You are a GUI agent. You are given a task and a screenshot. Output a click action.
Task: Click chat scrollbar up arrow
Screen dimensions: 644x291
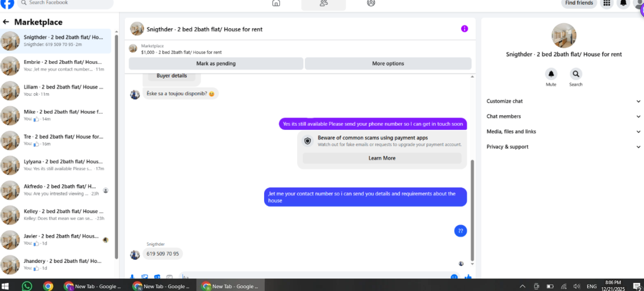click(472, 76)
